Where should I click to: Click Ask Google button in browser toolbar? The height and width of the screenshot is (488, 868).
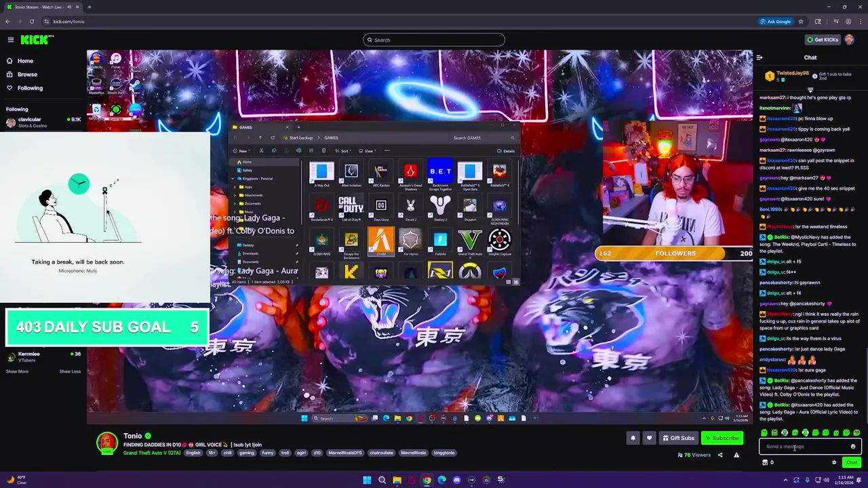776,22
